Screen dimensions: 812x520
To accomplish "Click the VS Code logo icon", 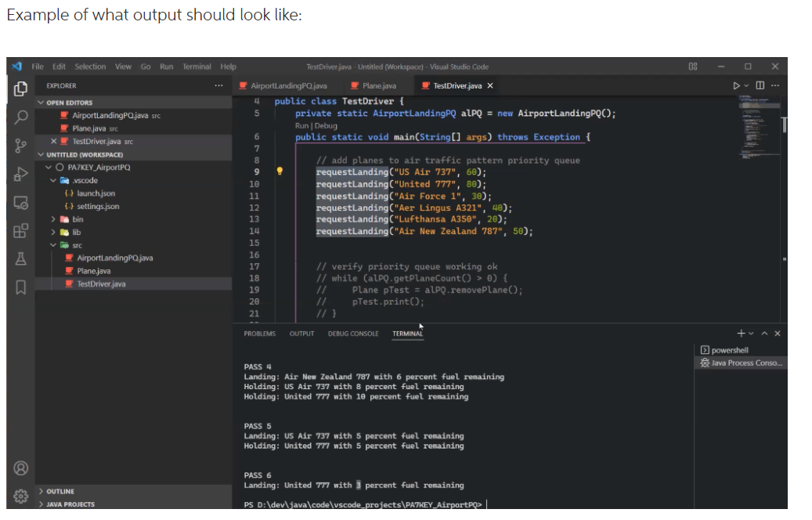I will (17, 67).
